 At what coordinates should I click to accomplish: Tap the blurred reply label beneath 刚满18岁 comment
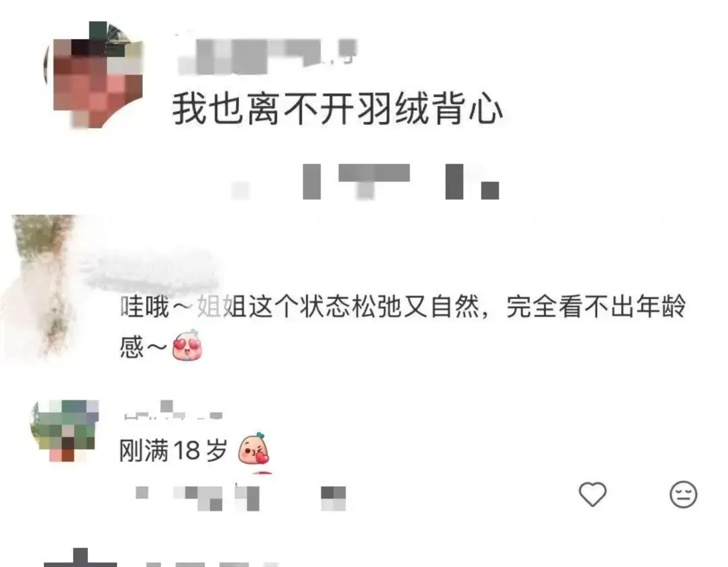[x=333, y=498]
